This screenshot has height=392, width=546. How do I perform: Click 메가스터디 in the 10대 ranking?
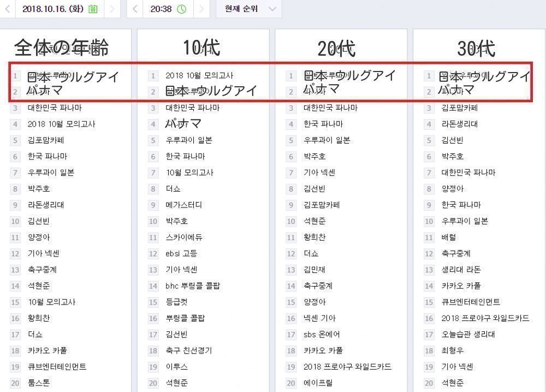[x=183, y=205]
